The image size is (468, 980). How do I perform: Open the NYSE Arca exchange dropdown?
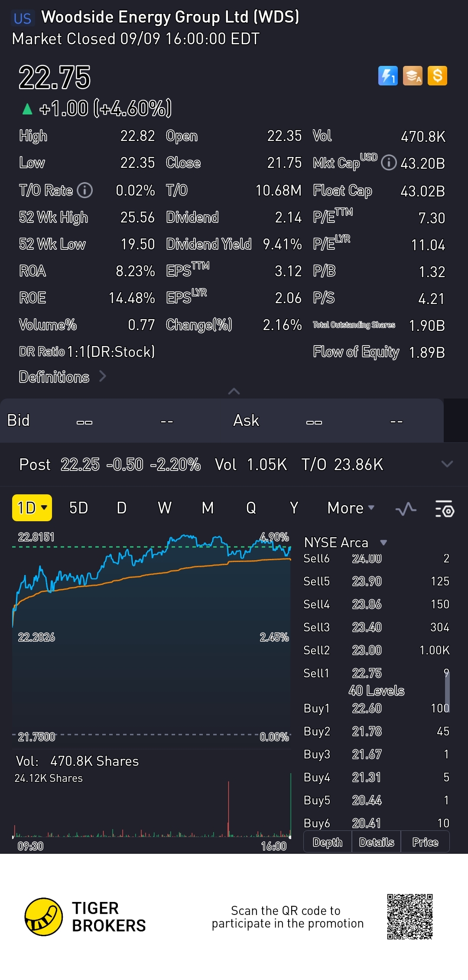(x=345, y=542)
